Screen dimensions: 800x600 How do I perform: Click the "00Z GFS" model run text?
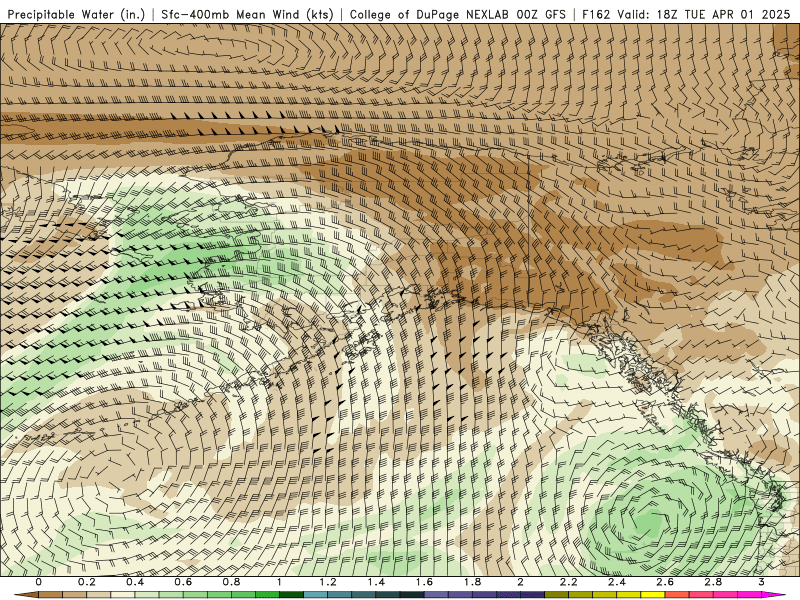(541, 14)
